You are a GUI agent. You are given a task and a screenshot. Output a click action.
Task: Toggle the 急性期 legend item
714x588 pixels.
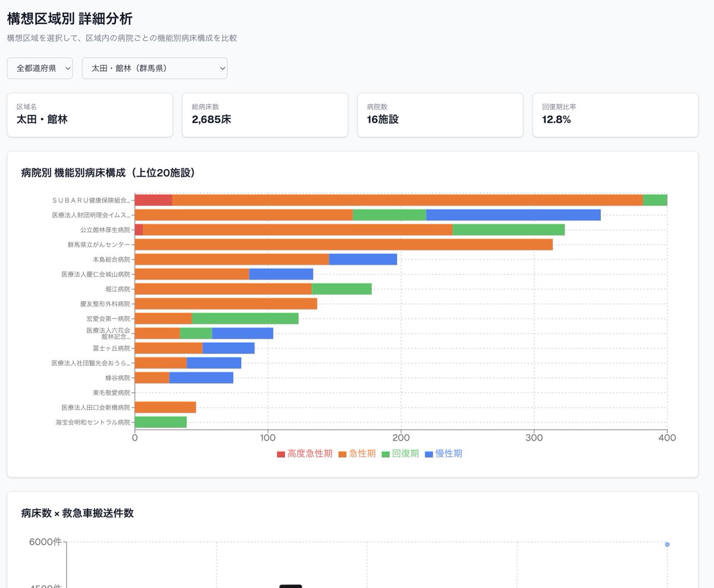click(357, 453)
